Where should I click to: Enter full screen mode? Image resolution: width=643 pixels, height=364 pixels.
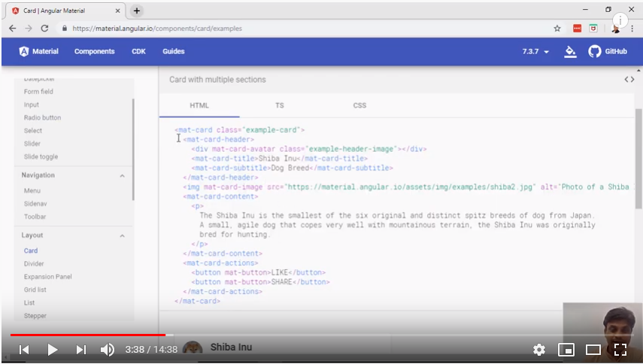click(620, 349)
